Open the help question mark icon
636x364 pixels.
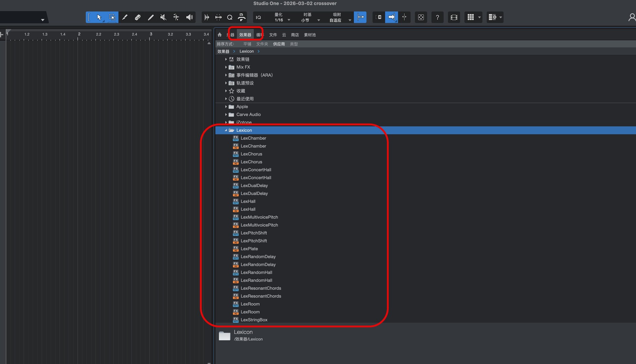coord(437,17)
